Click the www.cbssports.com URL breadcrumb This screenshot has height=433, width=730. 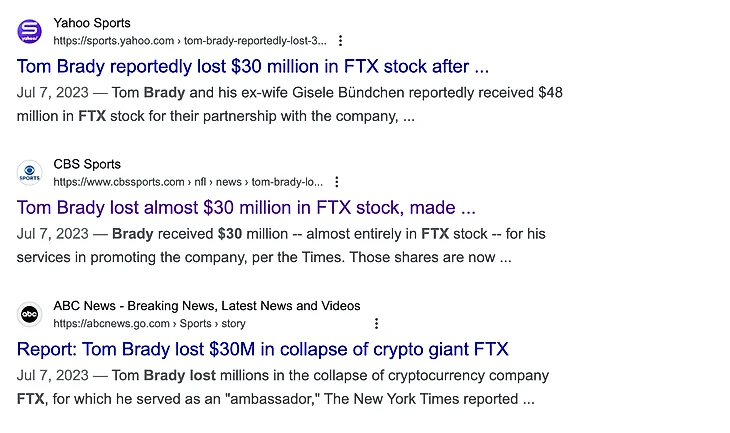tap(188, 182)
